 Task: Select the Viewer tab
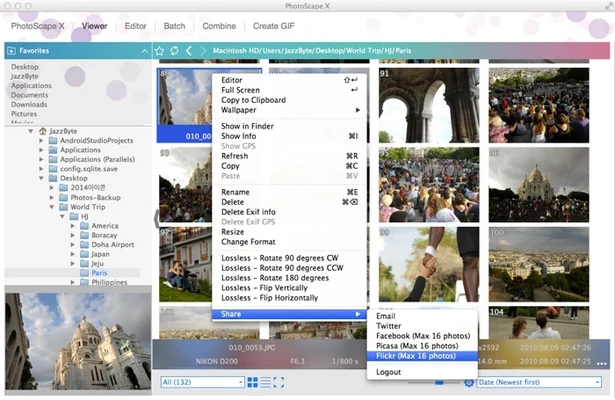point(94,26)
